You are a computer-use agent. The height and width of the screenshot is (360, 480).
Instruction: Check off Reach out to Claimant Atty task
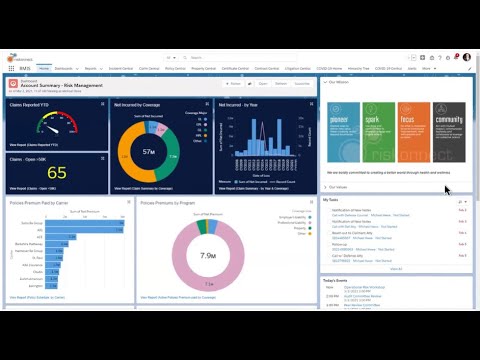(328, 233)
